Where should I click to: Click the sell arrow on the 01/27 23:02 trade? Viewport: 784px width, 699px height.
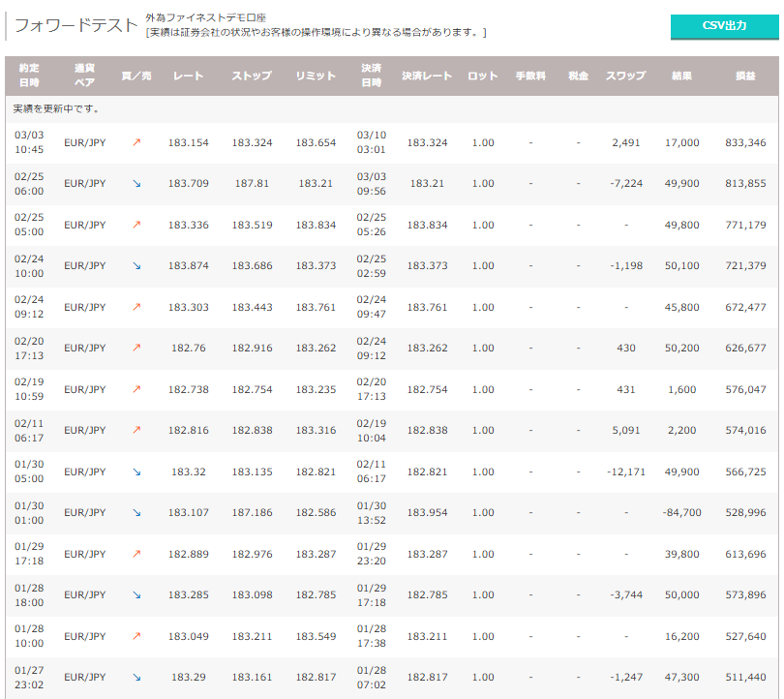pos(136,678)
